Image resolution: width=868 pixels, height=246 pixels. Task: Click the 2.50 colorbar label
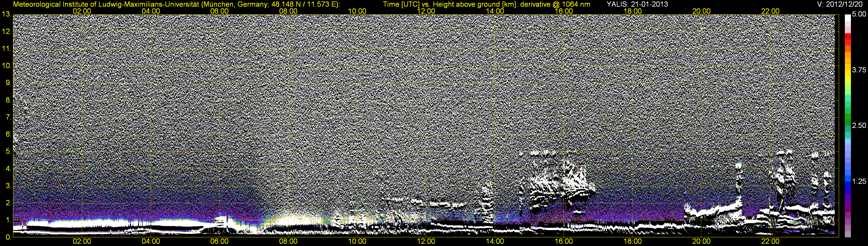tap(859, 125)
